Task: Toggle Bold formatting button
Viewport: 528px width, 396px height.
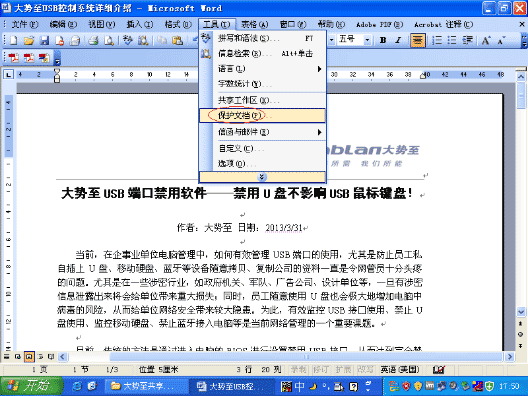Action: 383,40
